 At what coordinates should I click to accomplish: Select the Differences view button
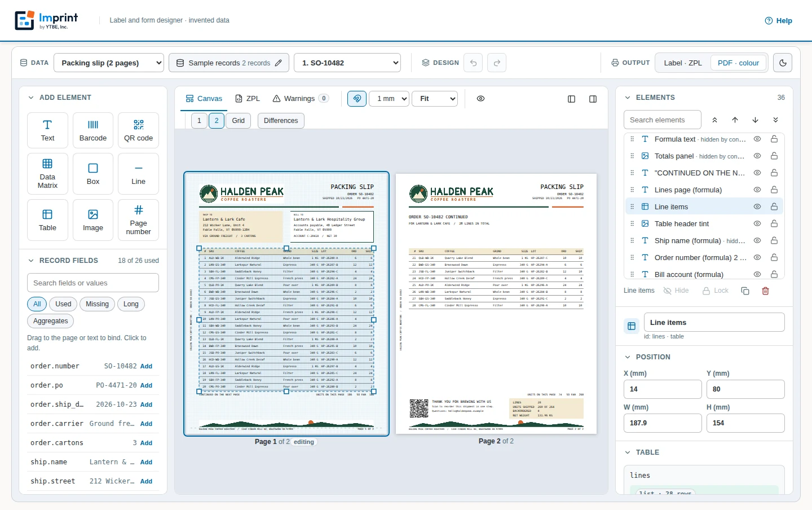(281, 121)
